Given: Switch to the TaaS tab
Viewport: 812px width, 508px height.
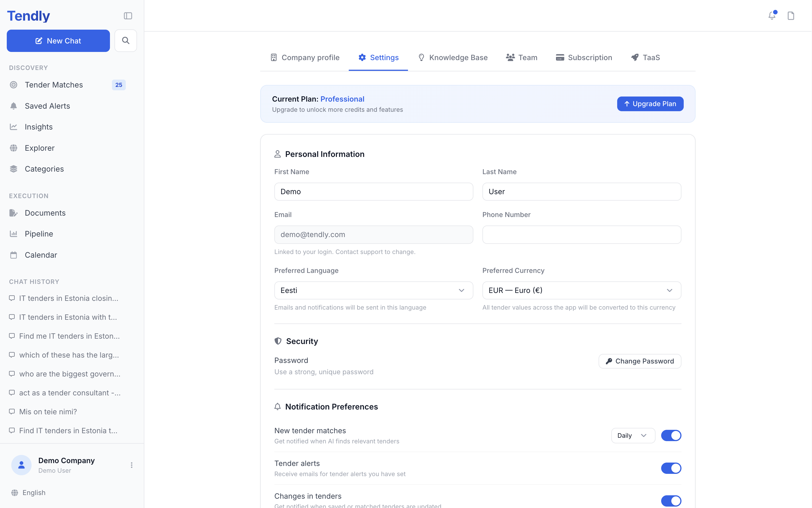Looking at the screenshot, I should (x=646, y=58).
